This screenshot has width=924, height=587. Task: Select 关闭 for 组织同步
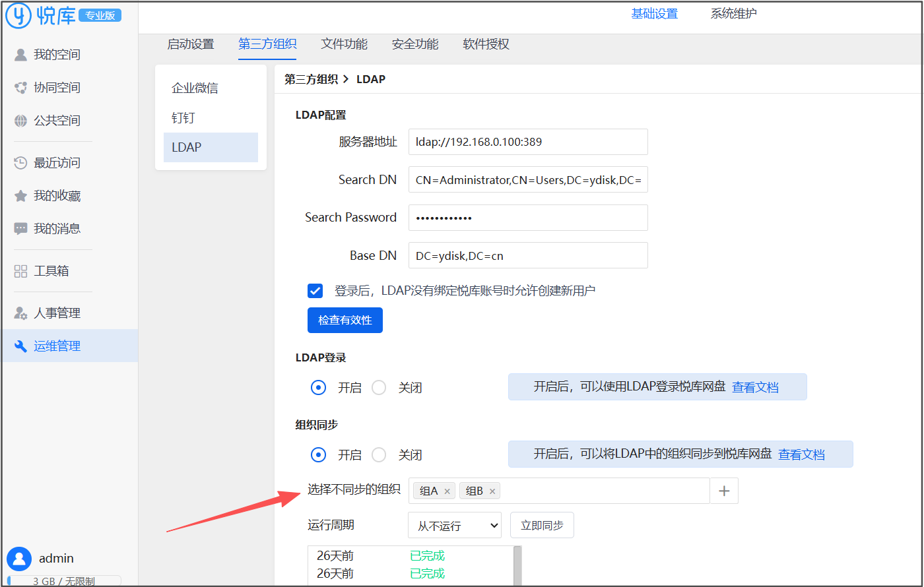(379, 455)
